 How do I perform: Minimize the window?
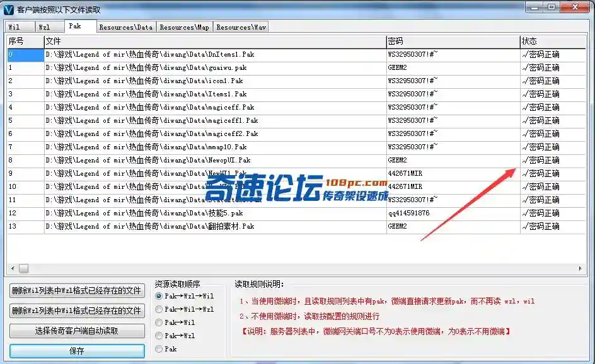click(534, 7)
